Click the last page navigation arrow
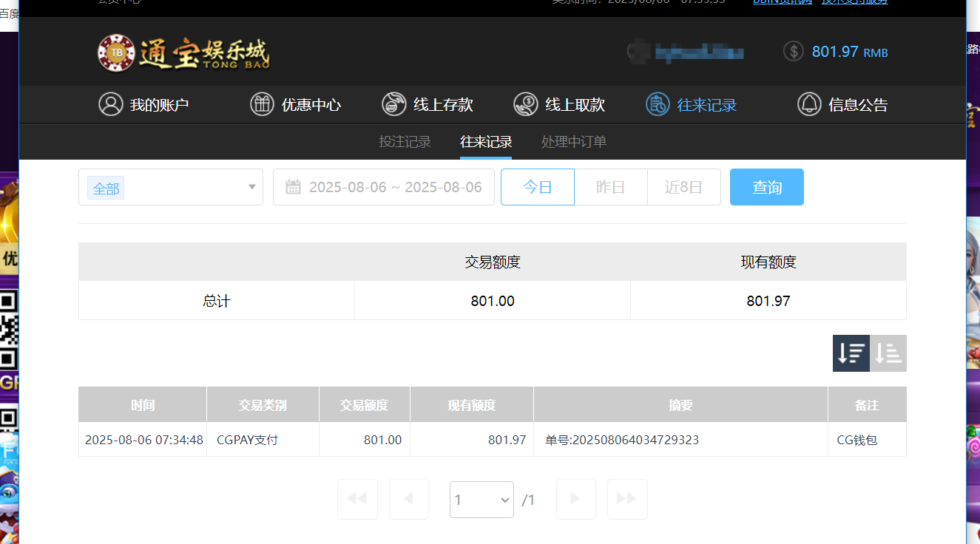 626,499
